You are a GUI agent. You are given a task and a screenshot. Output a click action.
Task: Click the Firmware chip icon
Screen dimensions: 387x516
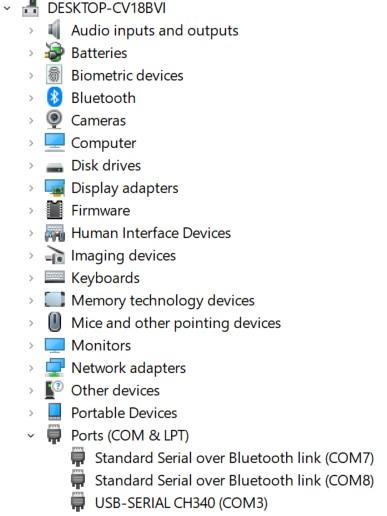point(54,210)
